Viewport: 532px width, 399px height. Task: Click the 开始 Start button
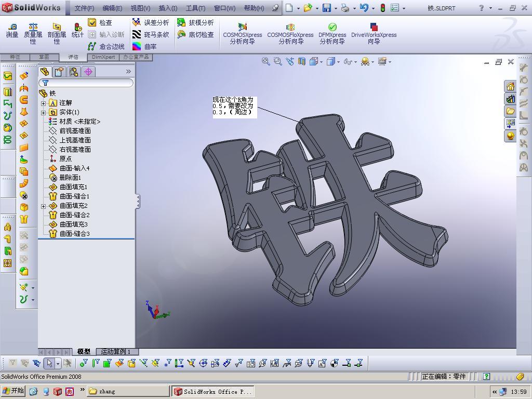coord(14,391)
